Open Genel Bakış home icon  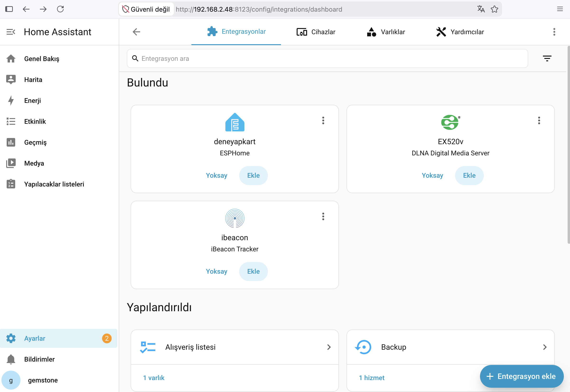pos(11,59)
